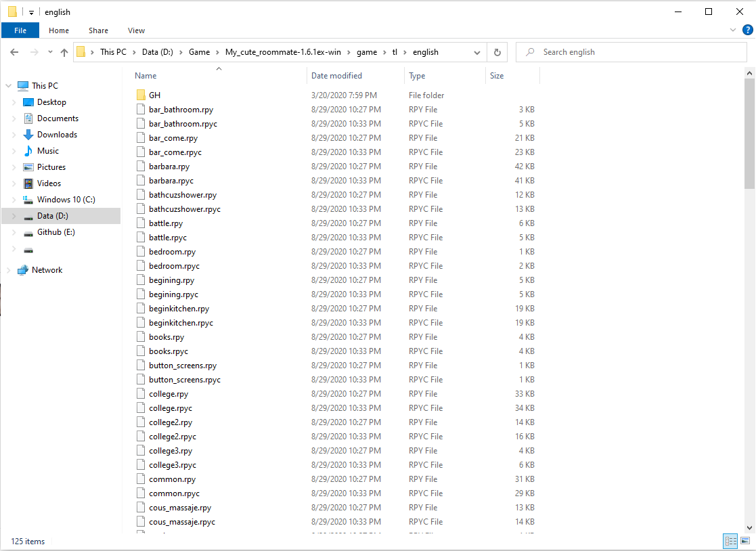The width and height of the screenshot is (756, 551).
Task: Select file bedroom.rpyc
Action: [x=174, y=265]
